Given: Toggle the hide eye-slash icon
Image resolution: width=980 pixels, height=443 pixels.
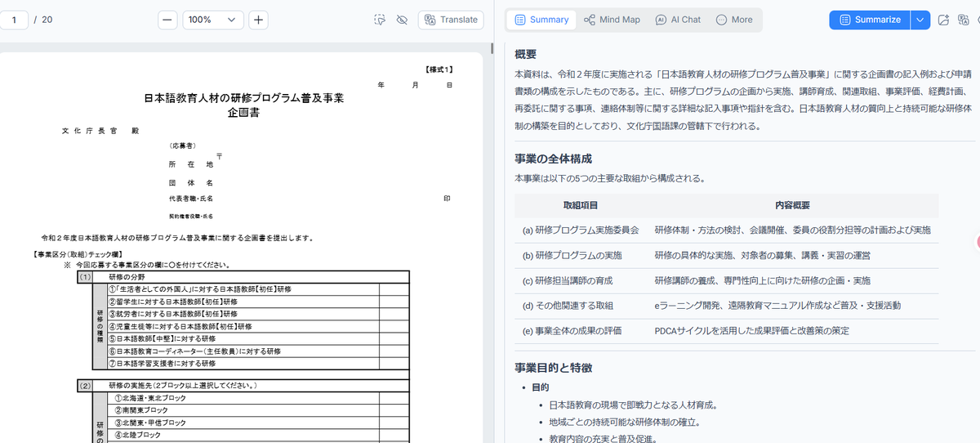Looking at the screenshot, I should coord(401,20).
